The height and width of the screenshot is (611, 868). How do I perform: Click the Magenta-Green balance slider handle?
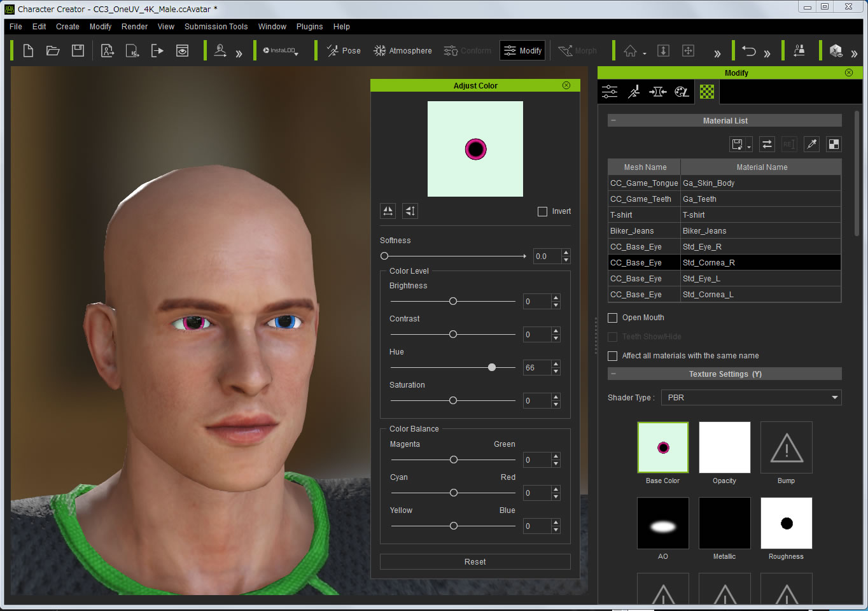coord(454,460)
